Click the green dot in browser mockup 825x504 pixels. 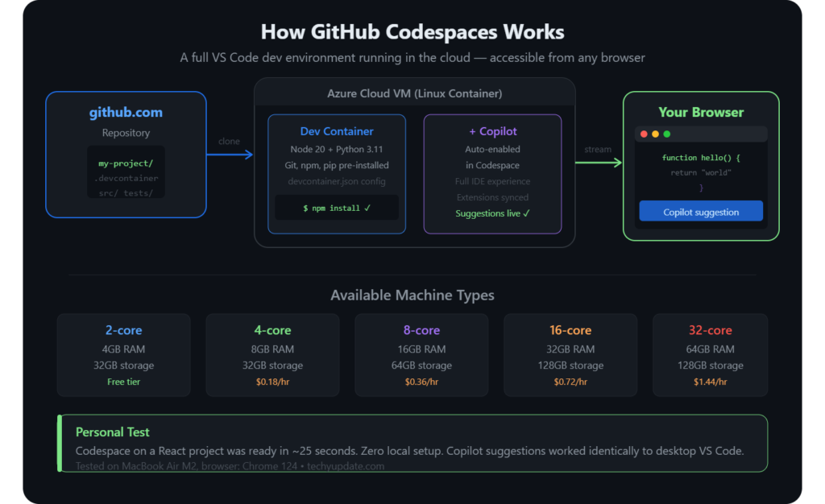click(x=666, y=134)
